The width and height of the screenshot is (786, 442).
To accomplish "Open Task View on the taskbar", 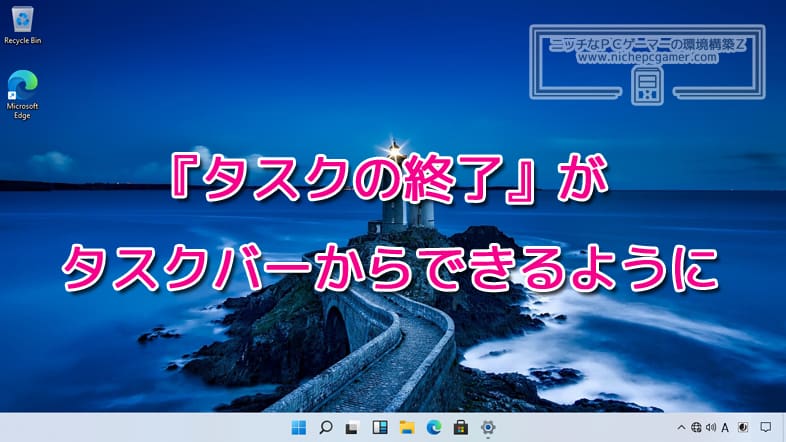I will coord(352,427).
